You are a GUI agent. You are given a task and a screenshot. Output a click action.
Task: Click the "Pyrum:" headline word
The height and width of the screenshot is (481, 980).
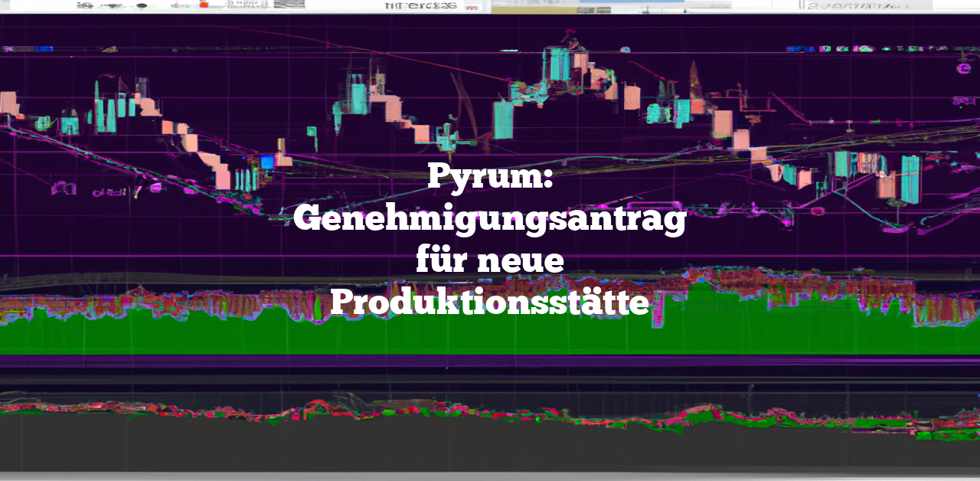pyautogui.click(x=489, y=177)
